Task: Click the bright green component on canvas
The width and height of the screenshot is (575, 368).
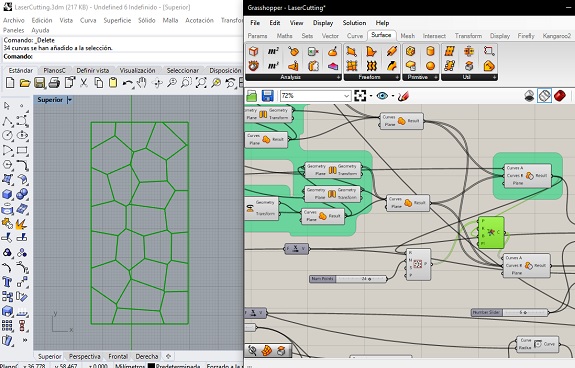Action: pos(491,233)
